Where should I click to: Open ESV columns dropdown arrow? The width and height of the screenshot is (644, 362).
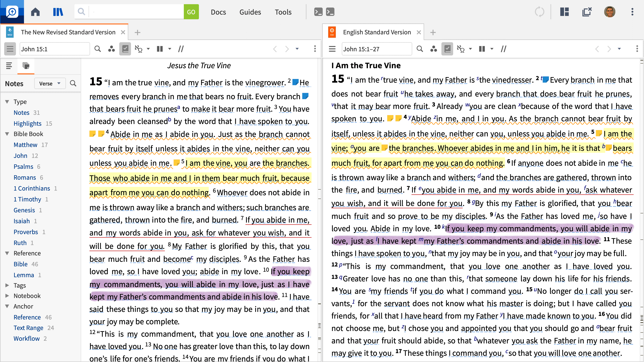[492, 49]
